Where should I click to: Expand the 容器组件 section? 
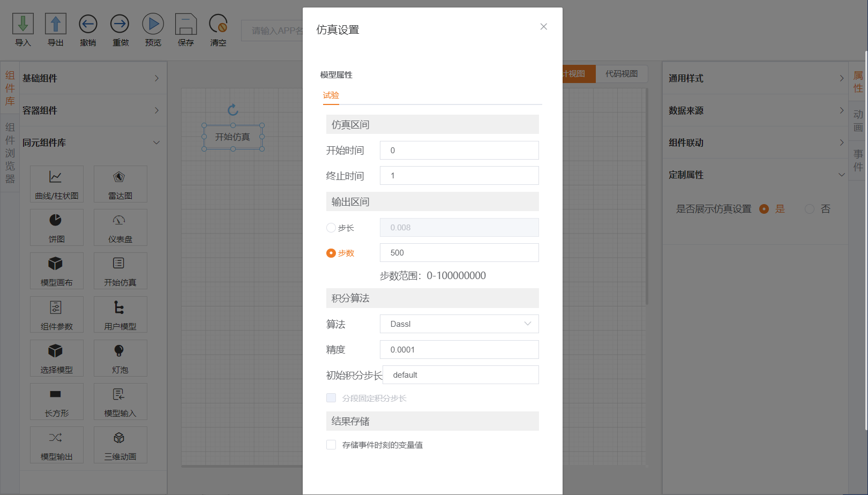(x=93, y=110)
